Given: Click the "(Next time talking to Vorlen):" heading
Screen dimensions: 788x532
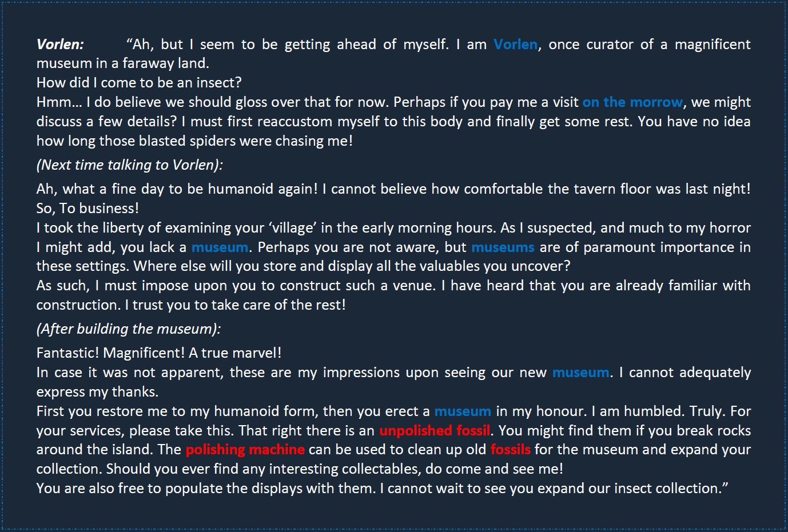Looking at the screenshot, I should click(x=129, y=165).
